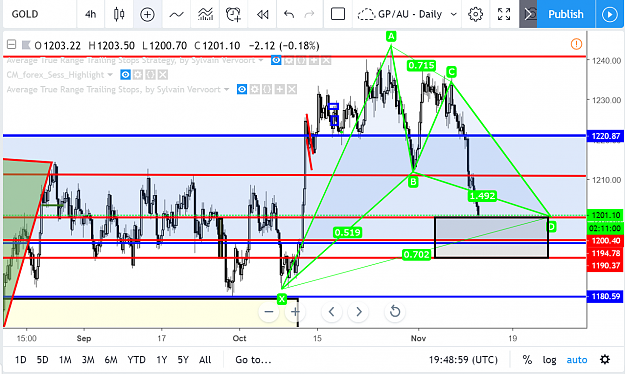Click the green 1201.10 current price label

click(605, 215)
